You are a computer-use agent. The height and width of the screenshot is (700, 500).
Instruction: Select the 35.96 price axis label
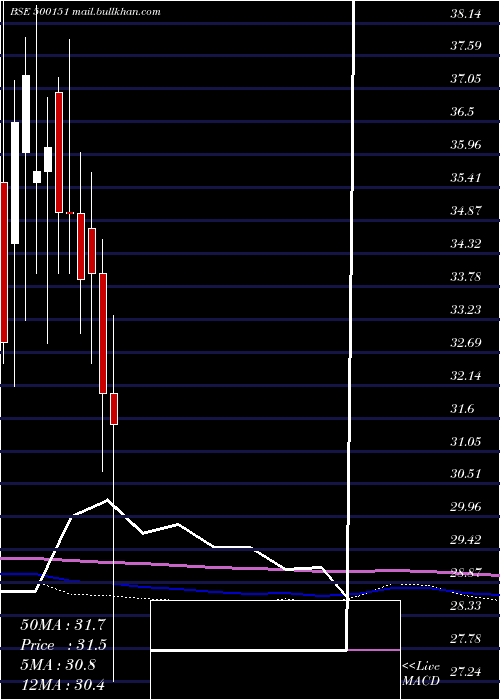coord(466,145)
